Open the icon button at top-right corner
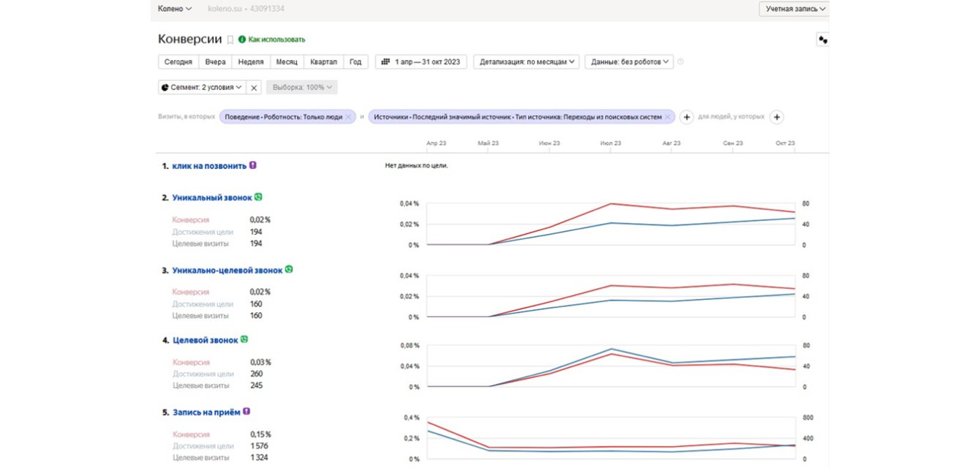The height and width of the screenshot is (468, 980). [x=822, y=40]
